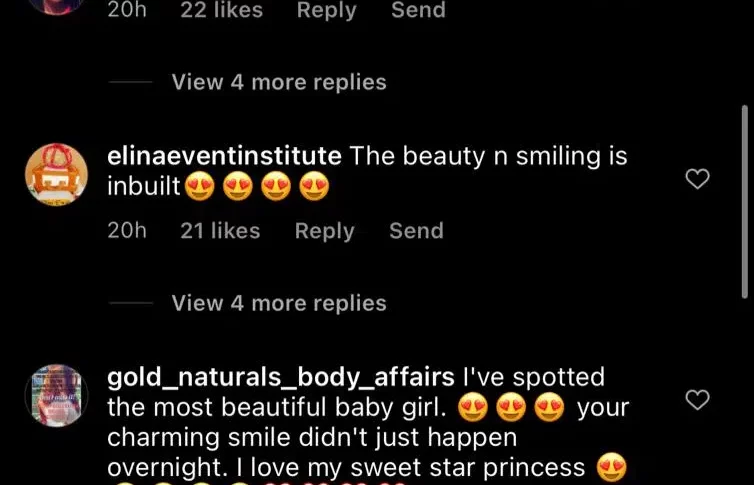The height and width of the screenshot is (485, 754).
Task: Select the 20h timestamp under elinaeventinstitute comment
Action: tap(127, 231)
